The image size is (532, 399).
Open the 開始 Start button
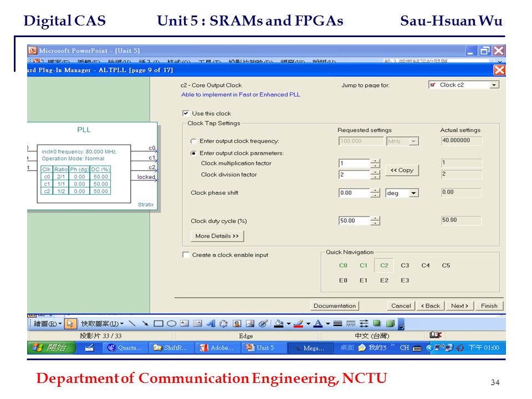52,347
